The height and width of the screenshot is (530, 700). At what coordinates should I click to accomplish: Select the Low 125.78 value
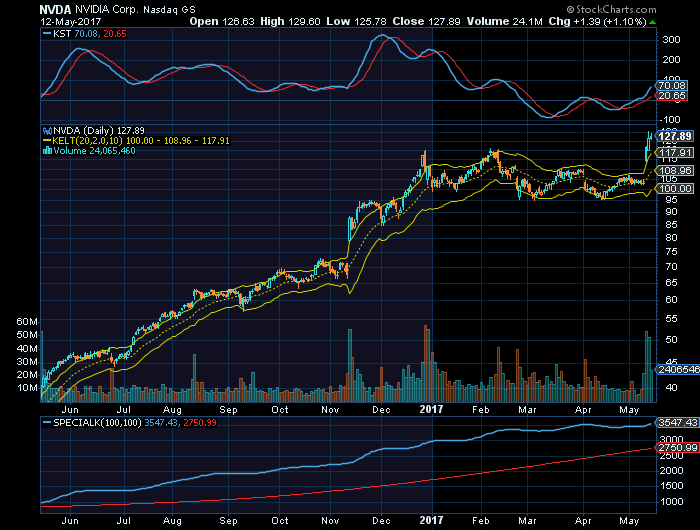(357, 21)
